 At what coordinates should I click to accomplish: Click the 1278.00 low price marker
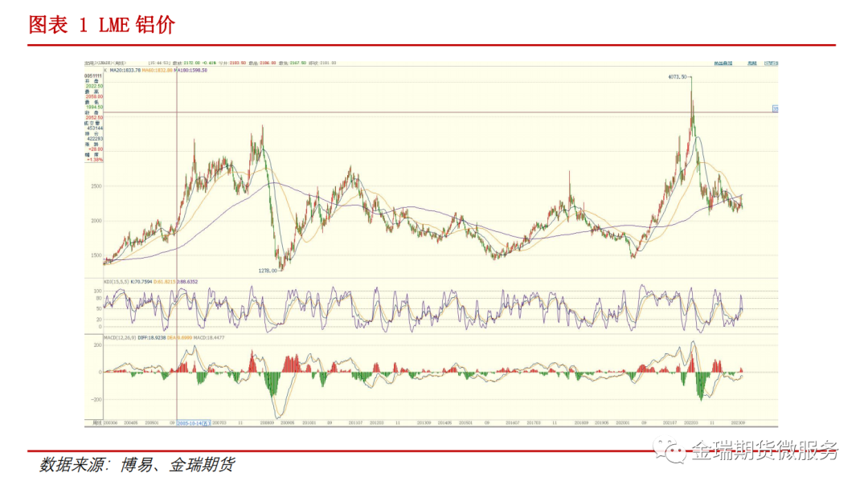coord(268,271)
